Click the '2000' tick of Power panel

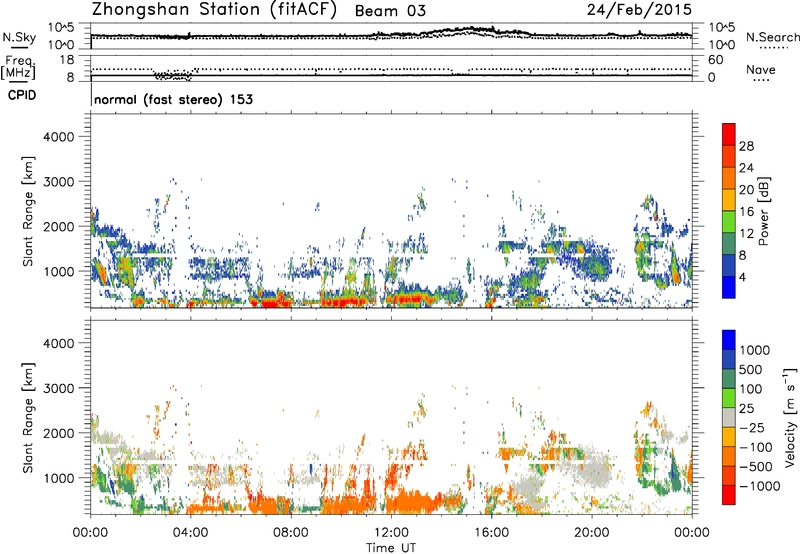[x=58, y=226]
